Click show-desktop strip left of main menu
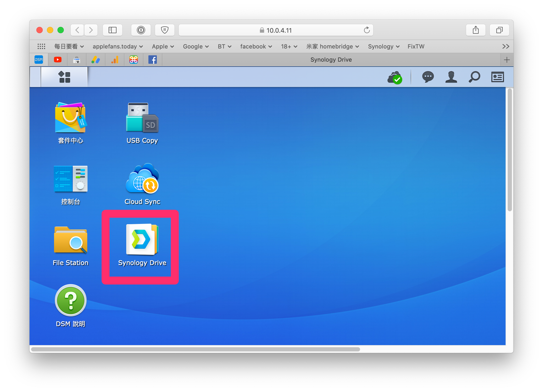Screen dimensions: 543x392 point(35,77)
